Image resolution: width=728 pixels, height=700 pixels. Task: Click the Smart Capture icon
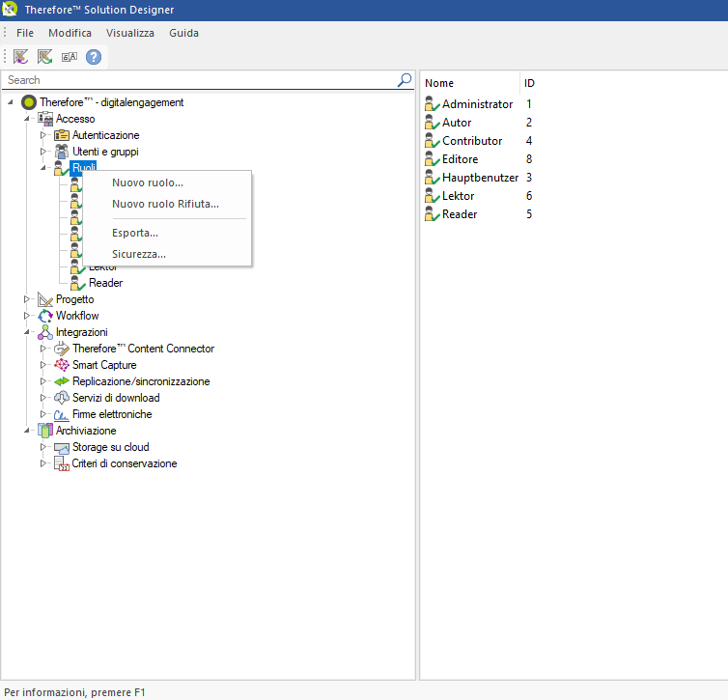62,365
